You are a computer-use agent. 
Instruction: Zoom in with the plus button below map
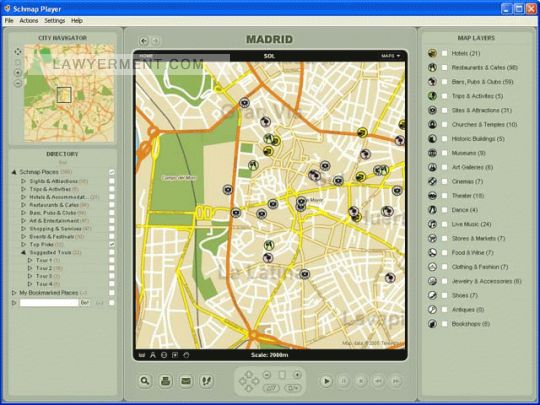(x=297, y=375)
